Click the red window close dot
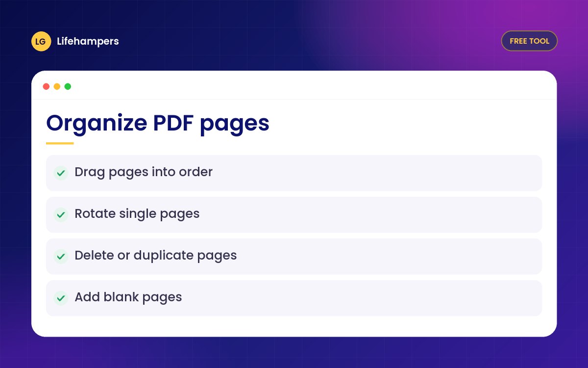Image resolution: width=588 pixels, height=368 pixels. (x=46, y=86)
